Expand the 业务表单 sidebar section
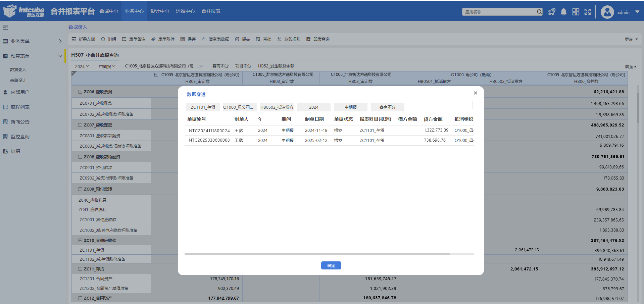 pyautogui.click(x=60, y=41)
